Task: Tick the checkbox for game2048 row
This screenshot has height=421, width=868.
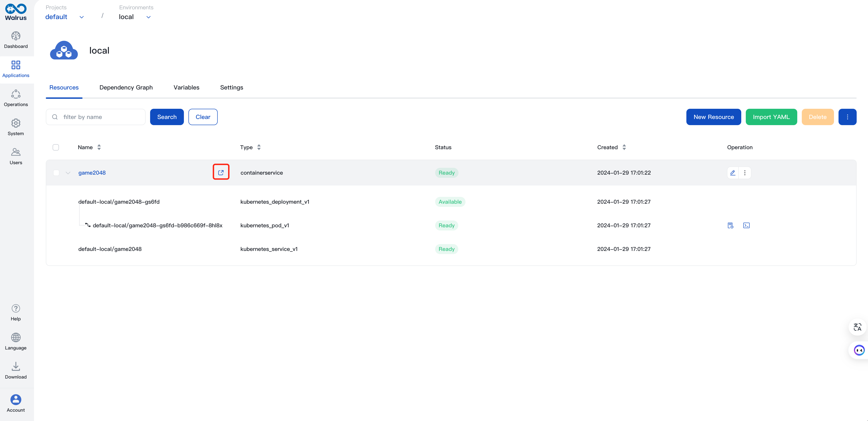Action: 56,173
